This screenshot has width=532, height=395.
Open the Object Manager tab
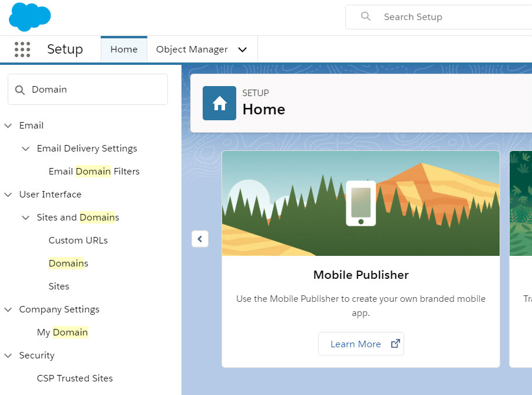click(x=191, y=50)
